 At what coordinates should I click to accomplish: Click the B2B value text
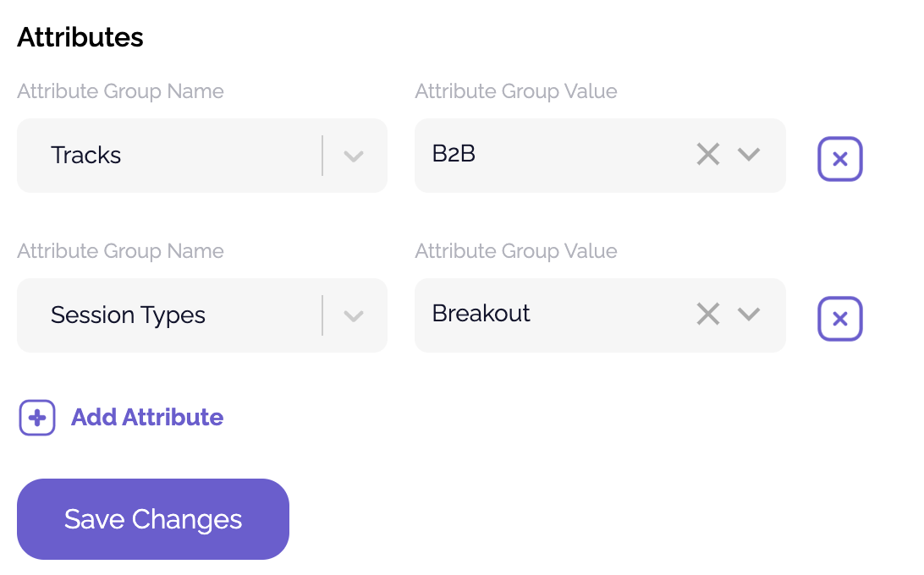(454, 154)
